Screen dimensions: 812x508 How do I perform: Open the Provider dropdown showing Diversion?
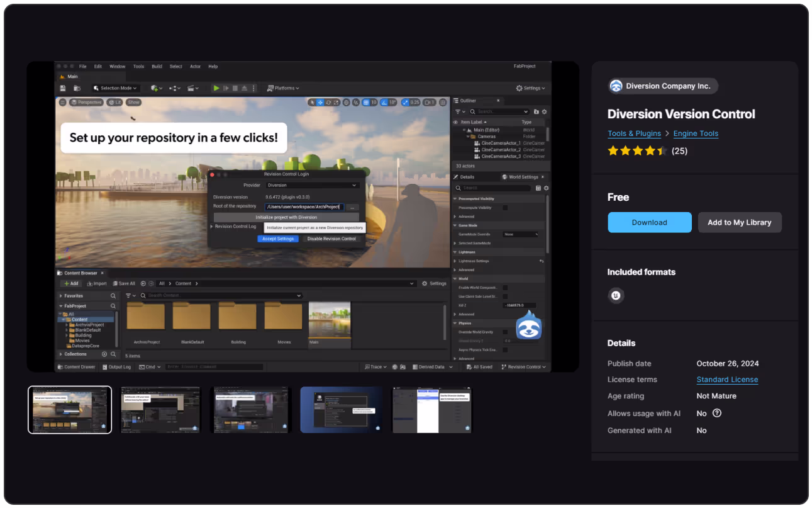tap(312, 186)
